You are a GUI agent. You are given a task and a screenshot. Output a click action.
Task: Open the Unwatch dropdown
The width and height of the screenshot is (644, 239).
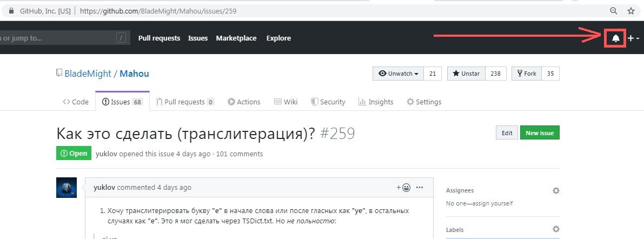coord(399,74)
